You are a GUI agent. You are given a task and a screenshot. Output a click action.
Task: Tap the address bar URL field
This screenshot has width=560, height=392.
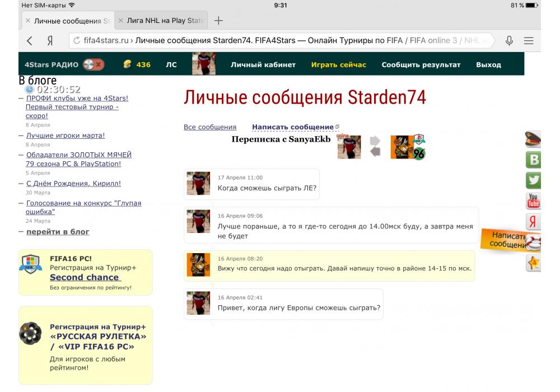(x=280, y=40)
